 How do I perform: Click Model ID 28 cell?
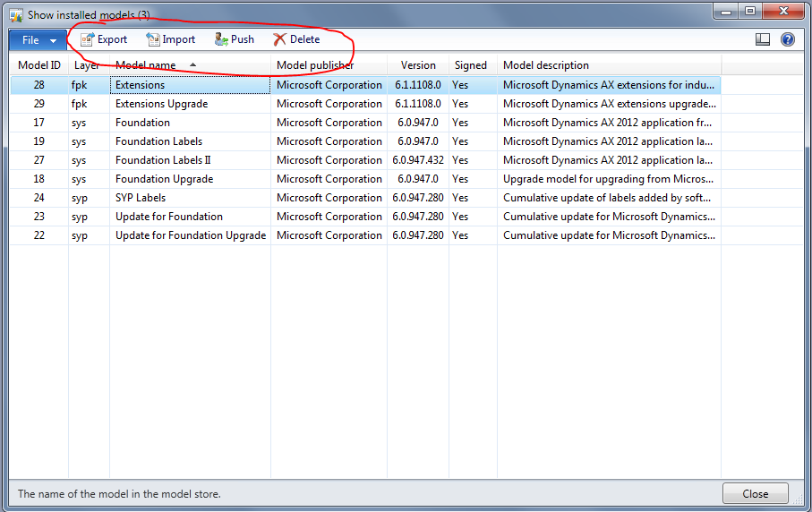tap(38, 85)
